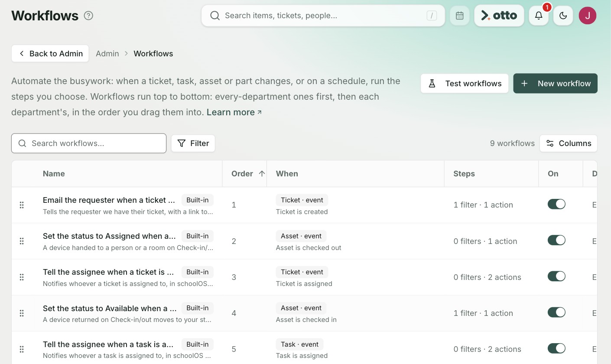Click the slash shortcut badge in global search
This screenshot has height=364, width=611.
click(432, 16)
